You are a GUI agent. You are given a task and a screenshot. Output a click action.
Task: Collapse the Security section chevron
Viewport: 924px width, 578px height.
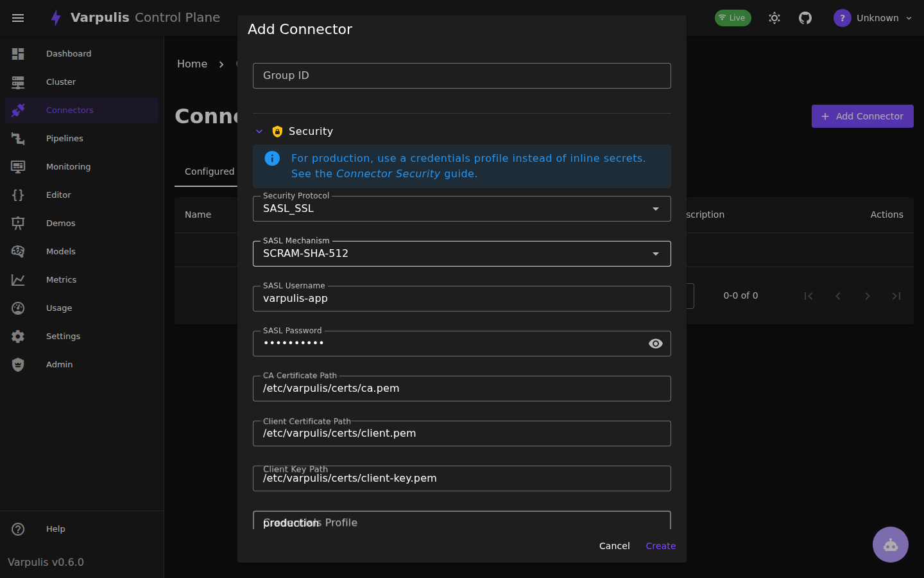(259, 131)
